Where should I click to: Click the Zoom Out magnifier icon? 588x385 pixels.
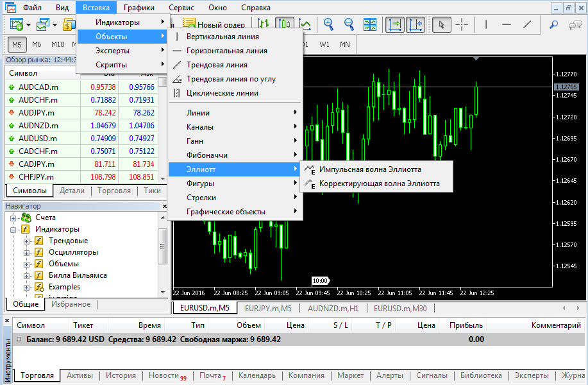point(349,24)
